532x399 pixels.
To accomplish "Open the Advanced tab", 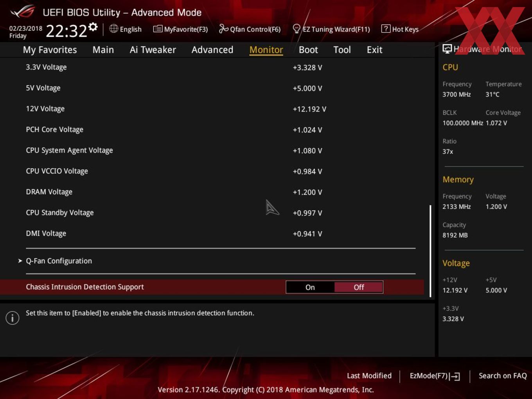I will tap(212, 50).
